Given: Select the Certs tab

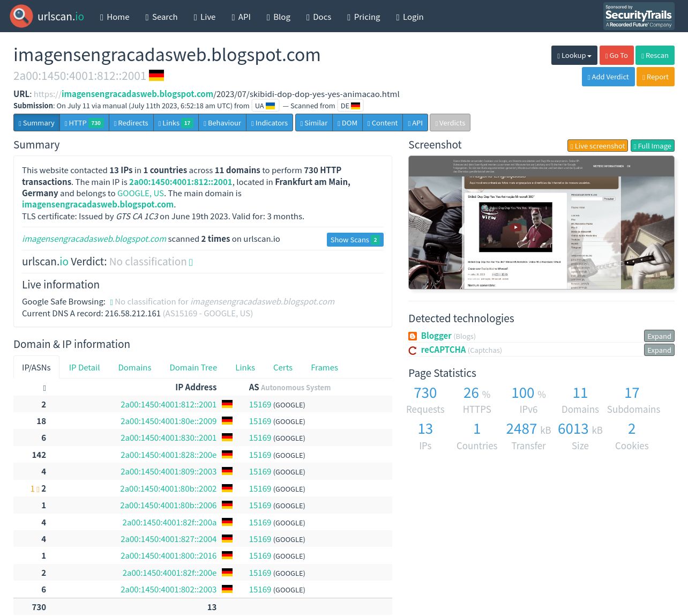Looking at the screenshot, I should [x=283, y=367].
